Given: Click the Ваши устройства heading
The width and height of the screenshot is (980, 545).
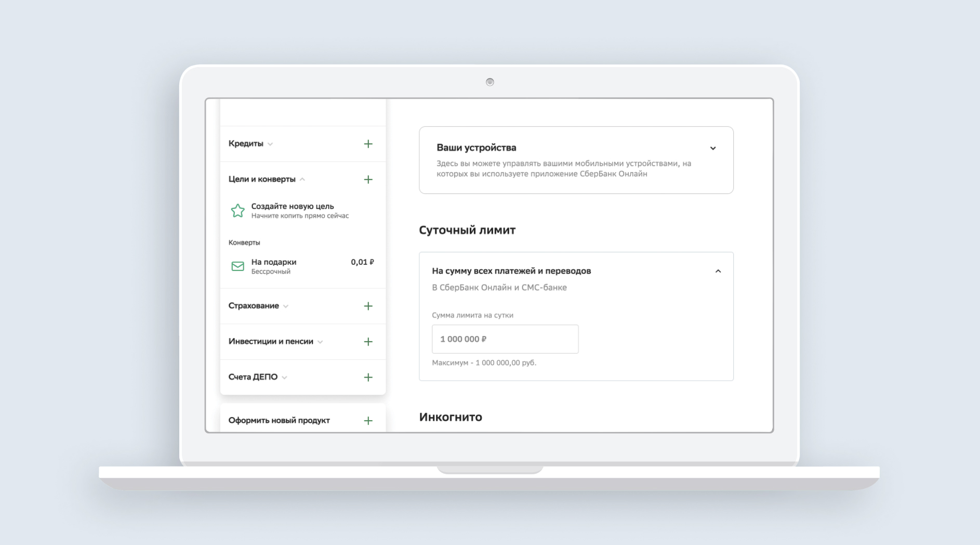Looking at the screenshot, I should pos(476,148).
